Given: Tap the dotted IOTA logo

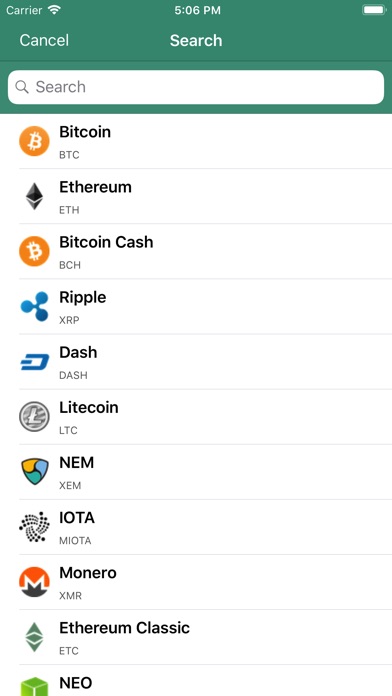Looking at the screenshot, I should 34,527.
